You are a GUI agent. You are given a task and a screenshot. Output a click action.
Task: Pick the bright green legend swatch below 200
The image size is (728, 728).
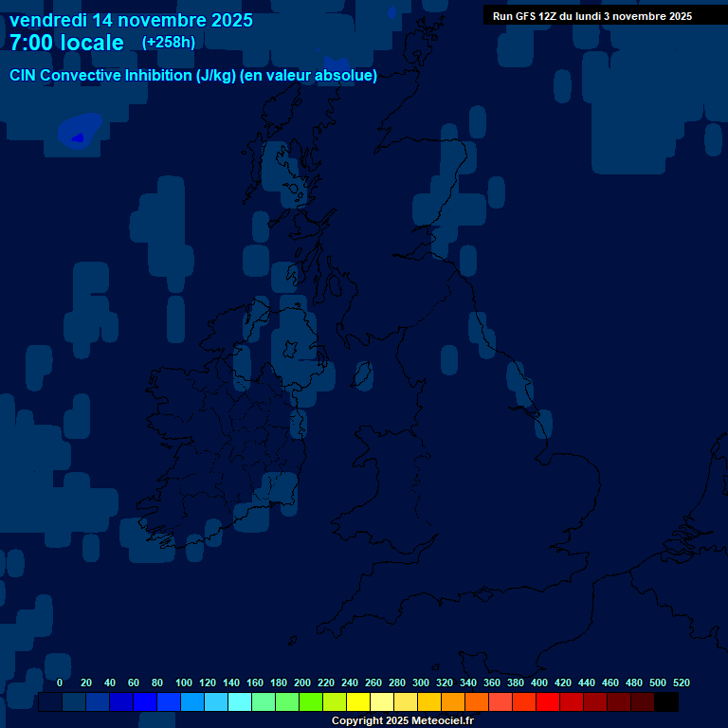311,702
